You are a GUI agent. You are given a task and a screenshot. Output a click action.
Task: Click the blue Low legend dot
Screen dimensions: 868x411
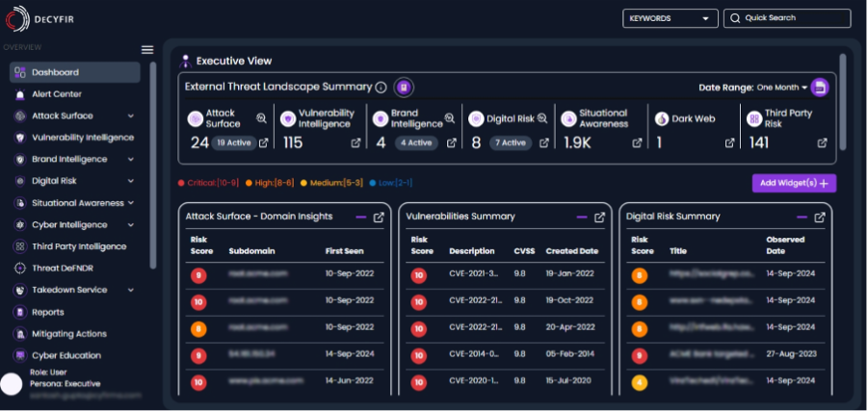click(373, 183)
